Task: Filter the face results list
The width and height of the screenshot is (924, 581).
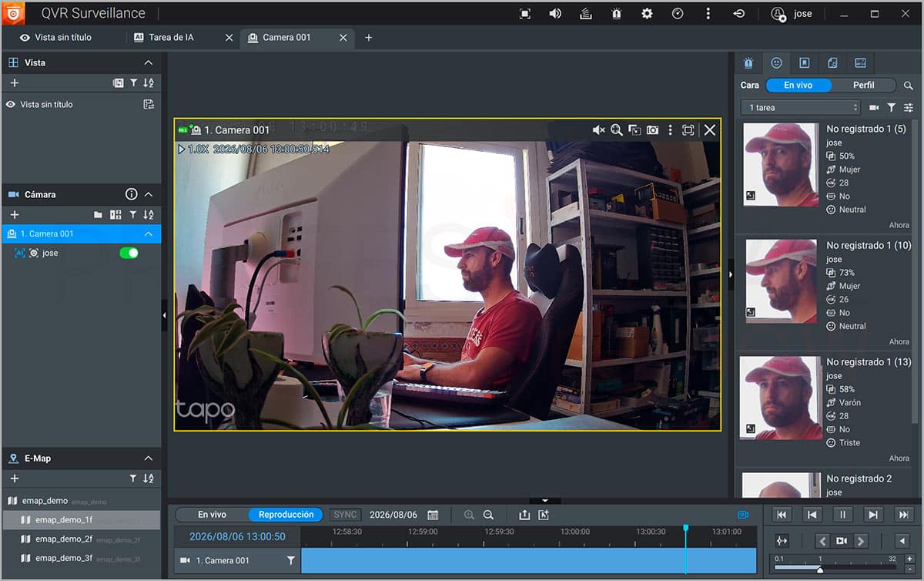Action: coord(891,107)
